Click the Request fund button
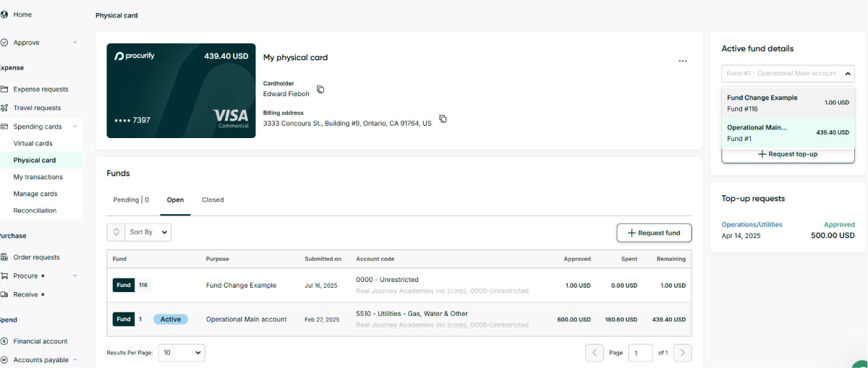 (653, 233)
